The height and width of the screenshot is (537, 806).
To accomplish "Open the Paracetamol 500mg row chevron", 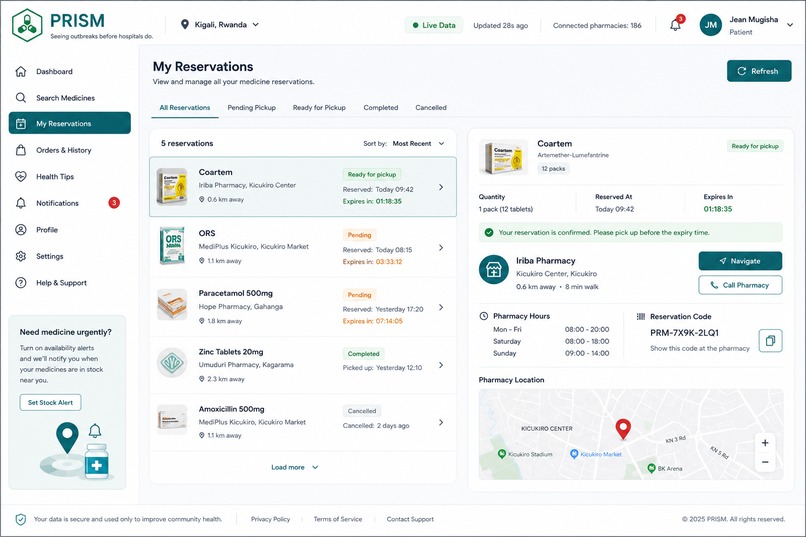I will point(441,307).
